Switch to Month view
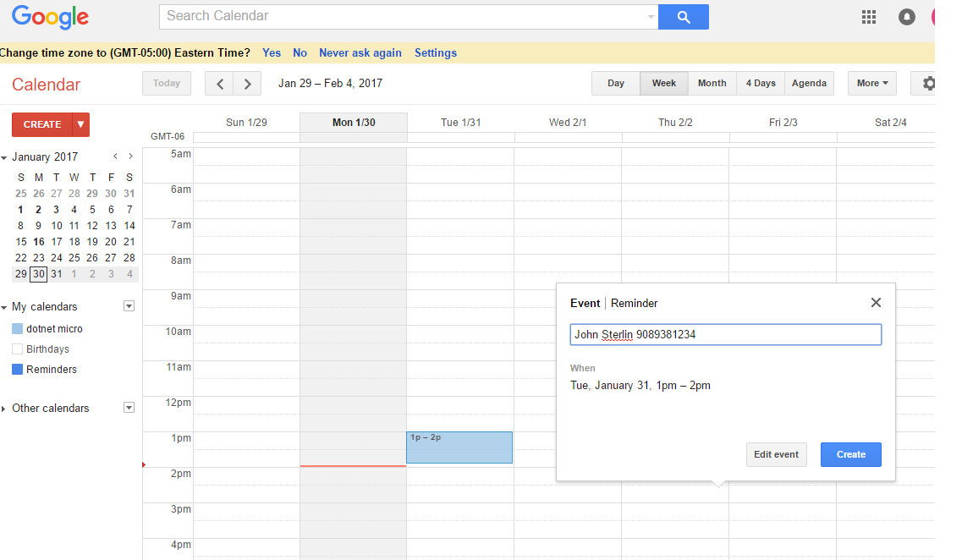962x560 pixels. click(x=712, y=84)
